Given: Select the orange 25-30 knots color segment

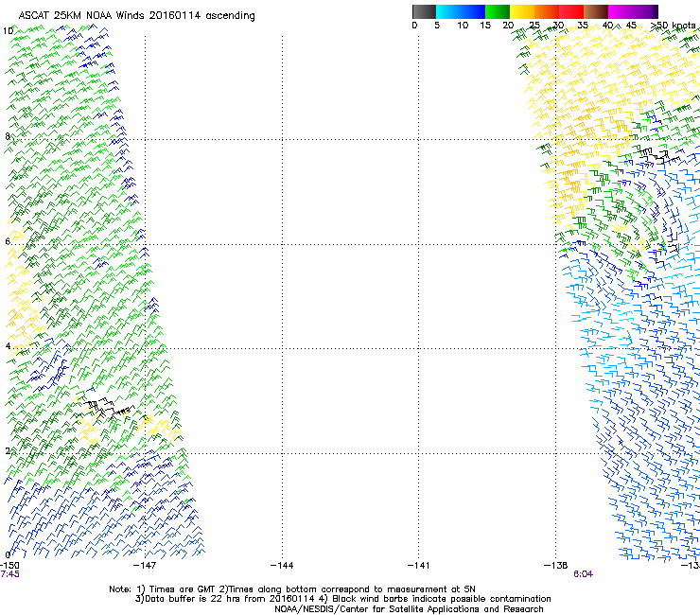Looking at the screenshot, I should pos(547,11).
